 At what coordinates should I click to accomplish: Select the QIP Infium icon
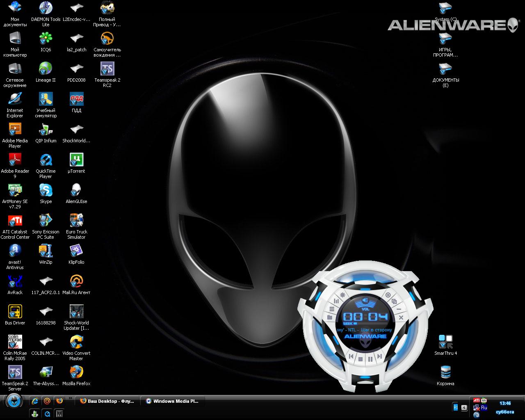pos(46,133)
